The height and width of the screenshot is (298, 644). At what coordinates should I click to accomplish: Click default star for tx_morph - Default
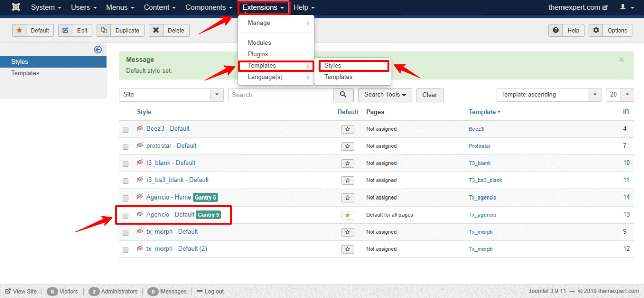(x=347, y=232)
